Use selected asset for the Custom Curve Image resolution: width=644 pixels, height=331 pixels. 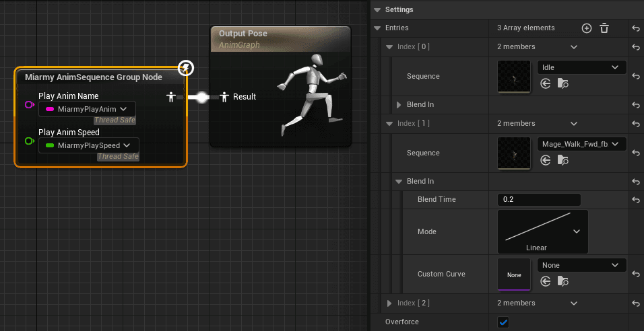(x=546, y=281)
